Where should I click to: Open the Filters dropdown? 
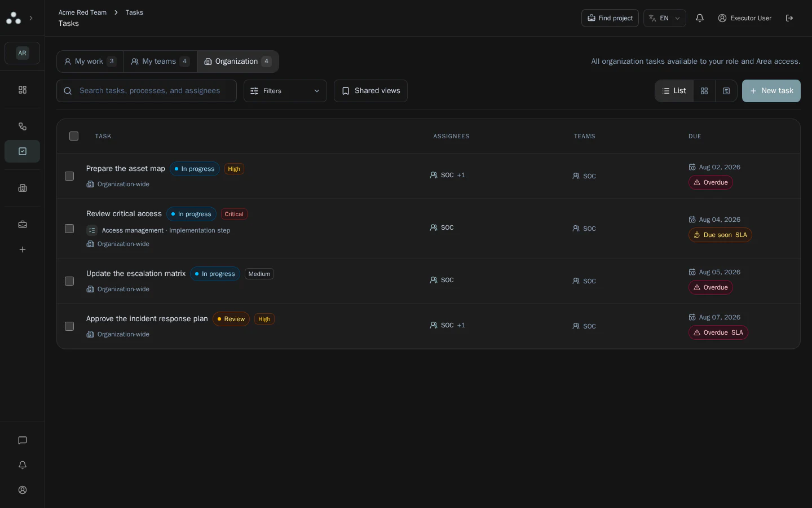click(285, 91)
